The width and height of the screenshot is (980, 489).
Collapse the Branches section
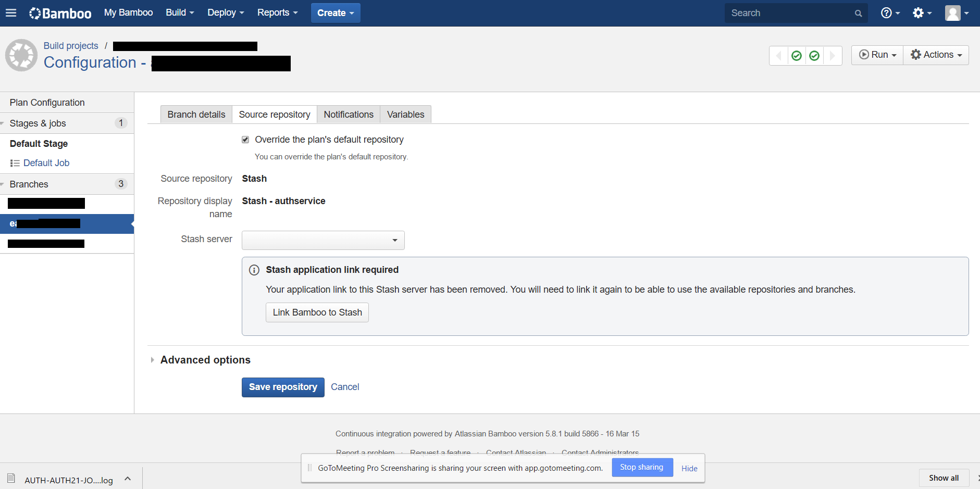tap(3, 184)
